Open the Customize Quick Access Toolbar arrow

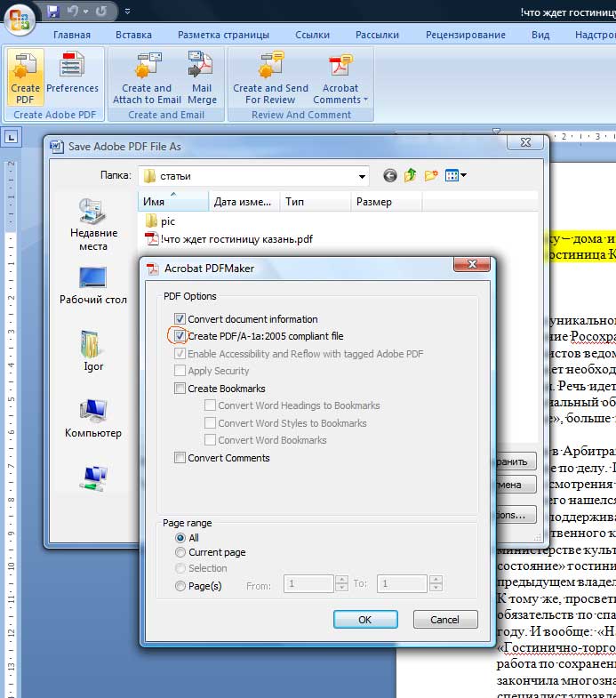[127, 12]
